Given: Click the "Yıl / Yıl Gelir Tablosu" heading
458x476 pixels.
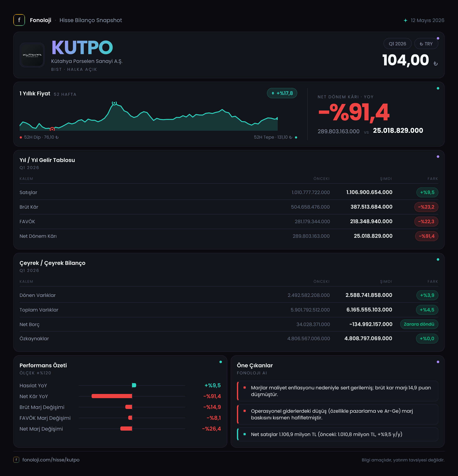Looking at the screenshot, I should point(47,160).
